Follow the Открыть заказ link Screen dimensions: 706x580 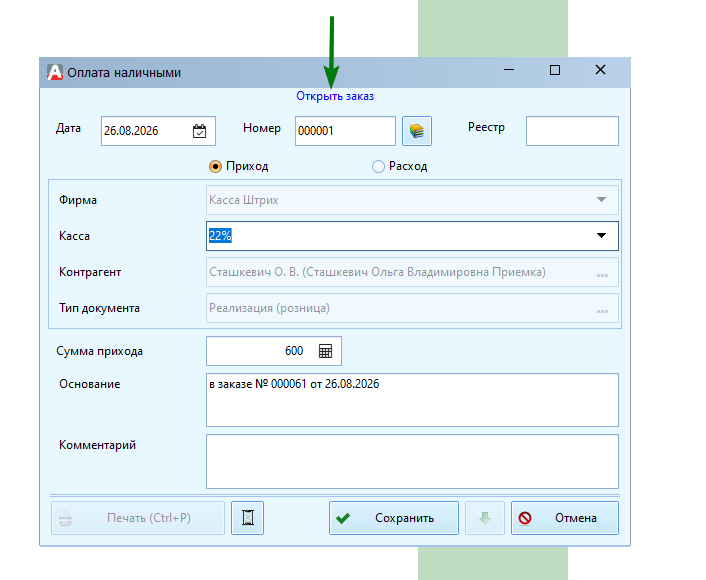pos(335,96)
